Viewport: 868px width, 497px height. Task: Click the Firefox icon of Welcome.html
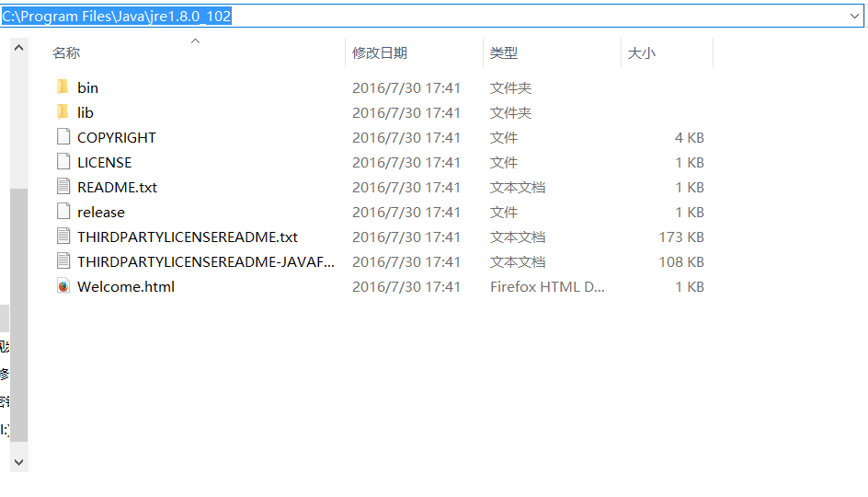[63, 286]
